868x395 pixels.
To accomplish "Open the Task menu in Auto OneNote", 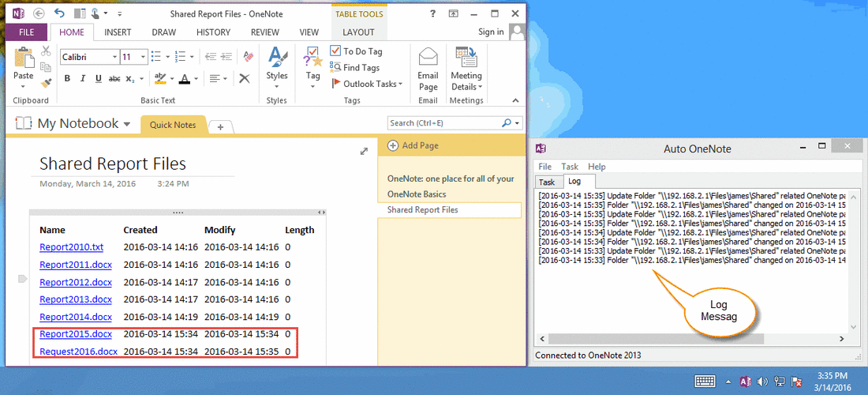I will [570, 166].
